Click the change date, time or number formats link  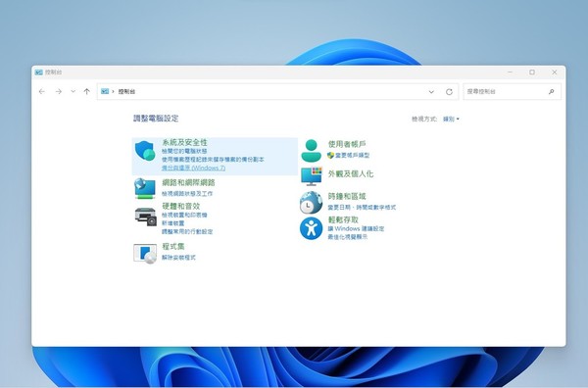(362, 208)
